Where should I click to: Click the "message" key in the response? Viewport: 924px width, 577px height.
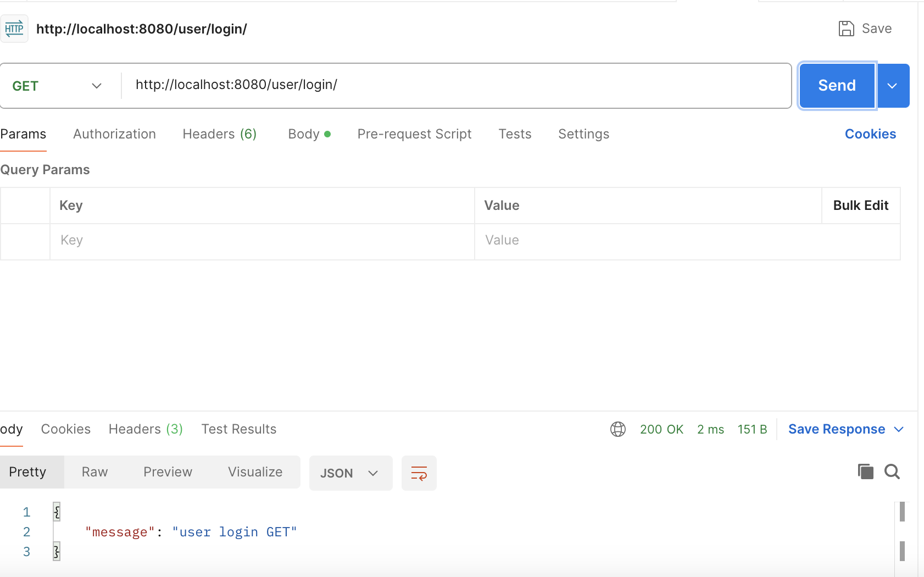click(x=120, y=532)
